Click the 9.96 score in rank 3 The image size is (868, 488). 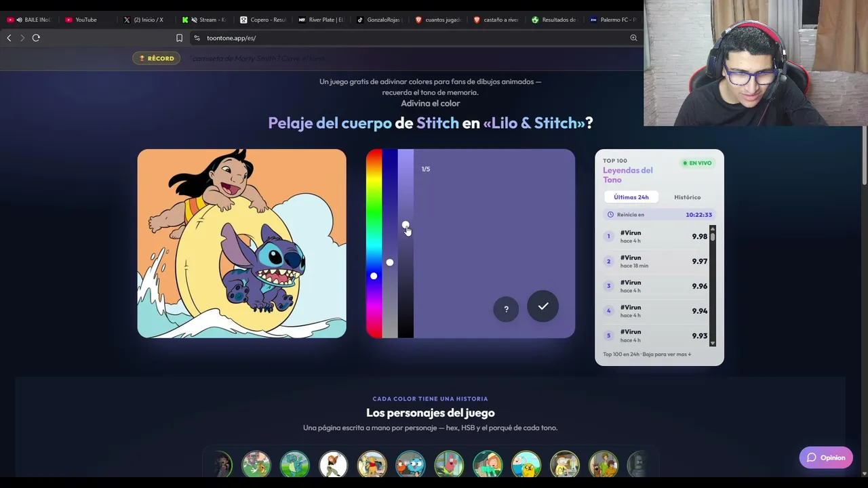tap(700, 286)
